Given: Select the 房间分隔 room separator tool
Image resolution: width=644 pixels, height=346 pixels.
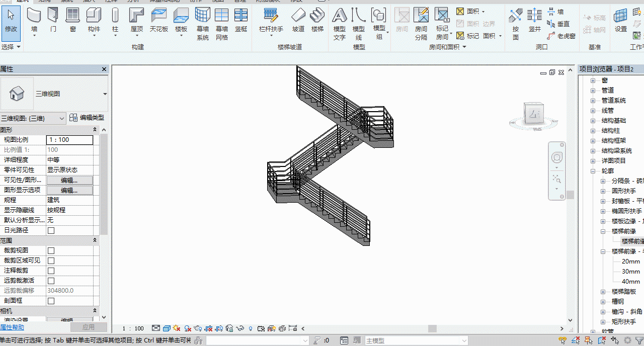Looking at the screenshot, I should pyautogui.click(x=421, y=24).
